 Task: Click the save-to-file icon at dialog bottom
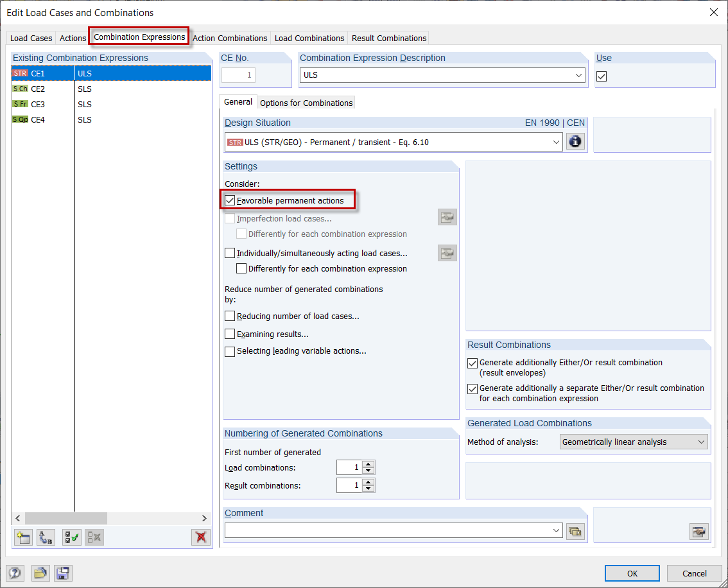(62, 573)
